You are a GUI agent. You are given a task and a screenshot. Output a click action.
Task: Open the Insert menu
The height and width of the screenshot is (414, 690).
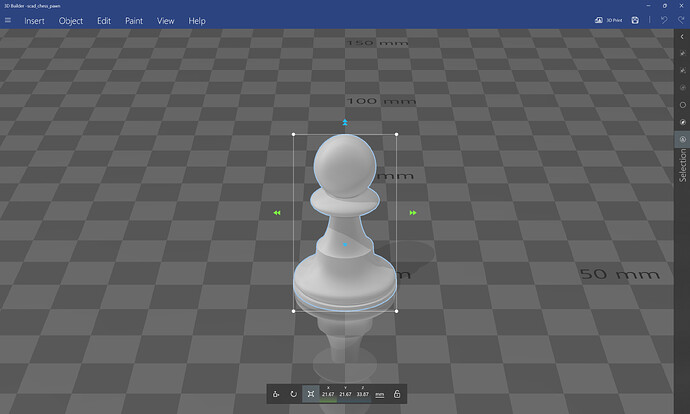tap(34, 20)
